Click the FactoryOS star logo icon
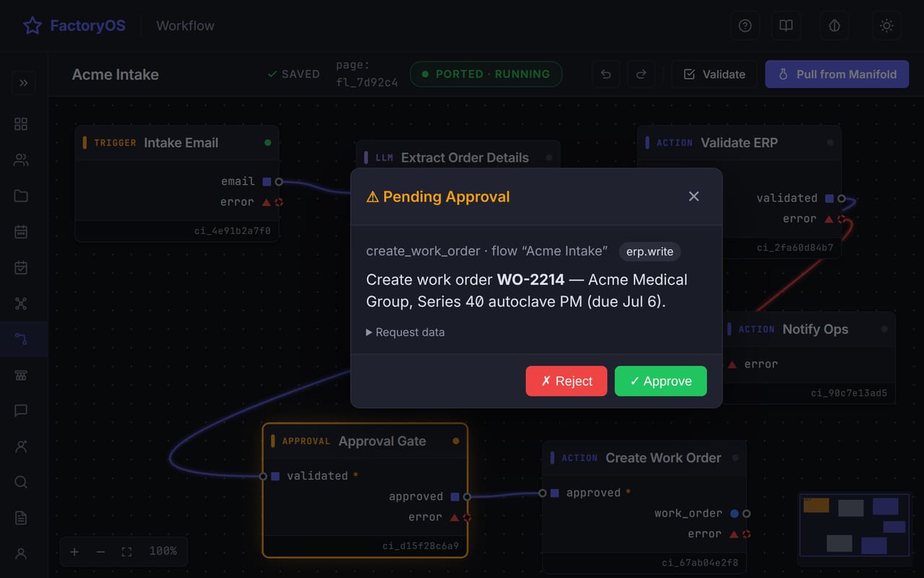 click(32, 26)
